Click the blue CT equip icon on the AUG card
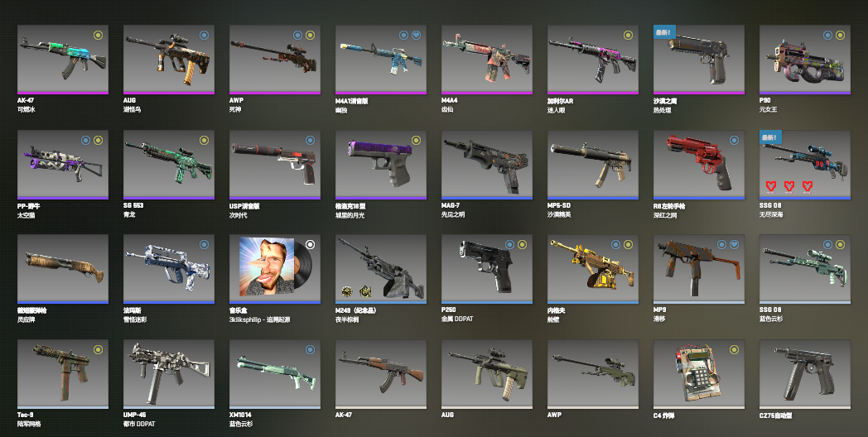The width and height of the screenshot is (868, 437). point(205,36)
